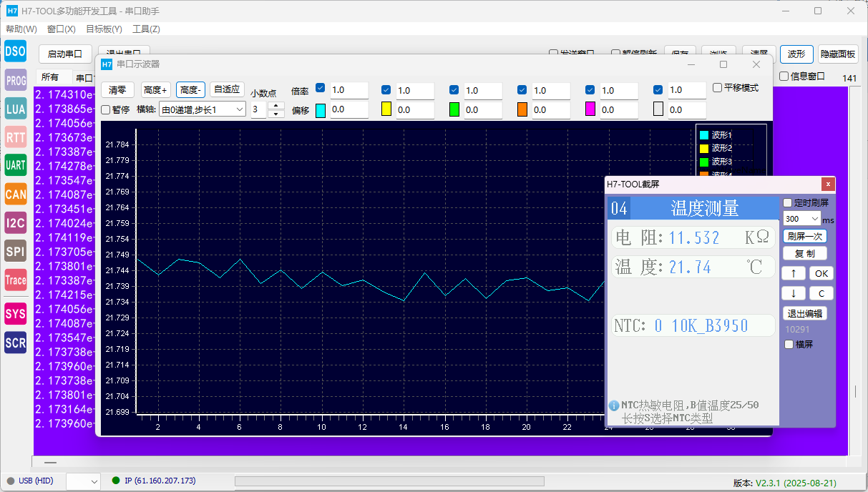The height and width of the screenshot is (492, 868).
Task: Enable the 定时刷屏 checkbox
Action: [788, 203]
